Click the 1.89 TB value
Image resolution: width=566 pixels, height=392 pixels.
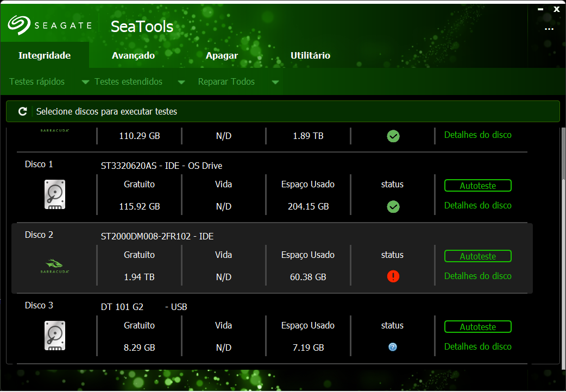pos(309,136)
